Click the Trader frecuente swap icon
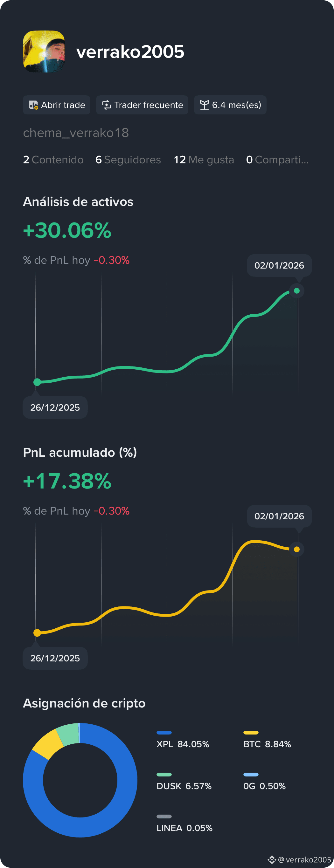Viewport: 334px width, 868px height. pos(107,105)
